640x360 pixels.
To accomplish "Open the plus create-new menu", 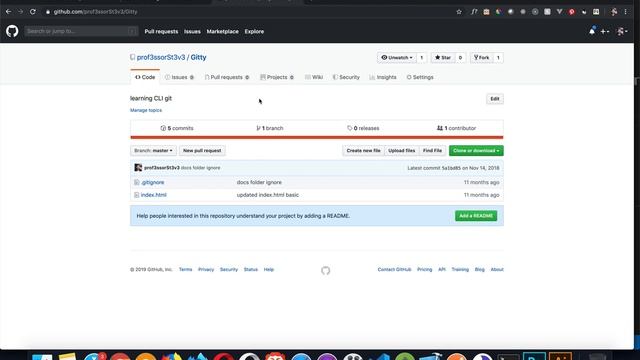I will (x=605, y=31).
